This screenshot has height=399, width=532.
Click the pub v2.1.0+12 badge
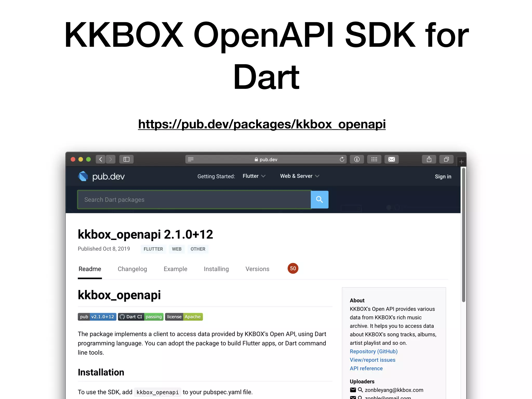tap(97, 317)
